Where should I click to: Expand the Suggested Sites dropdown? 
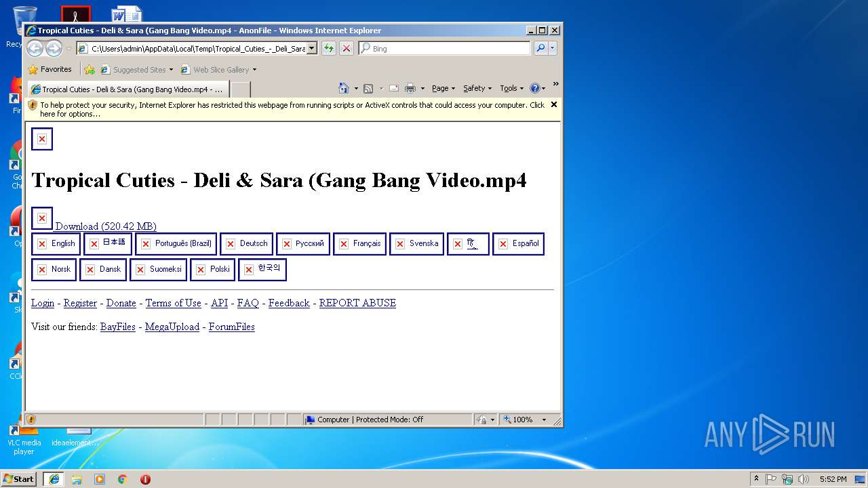(x=171, y=70)
